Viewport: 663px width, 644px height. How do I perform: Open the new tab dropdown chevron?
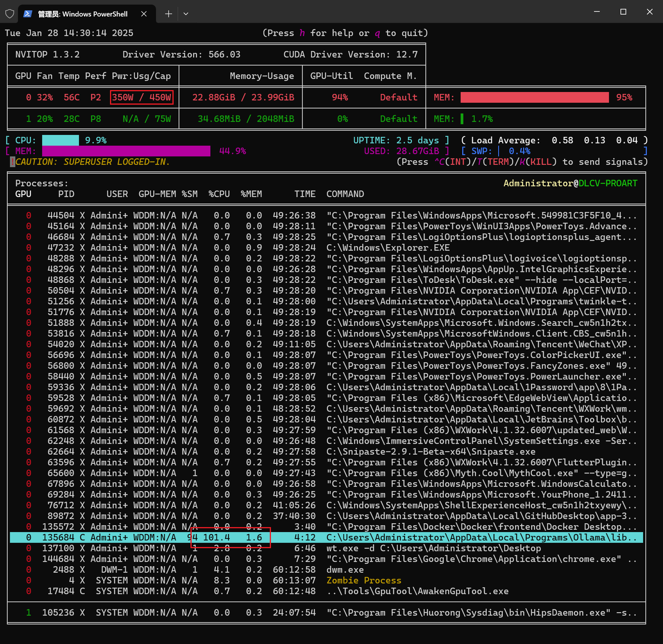click(186, 14)
